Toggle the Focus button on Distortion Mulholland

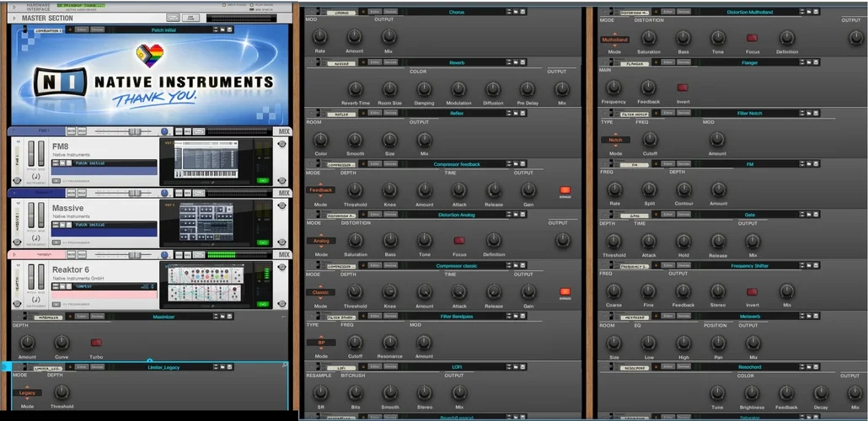[x=752, y=38]
